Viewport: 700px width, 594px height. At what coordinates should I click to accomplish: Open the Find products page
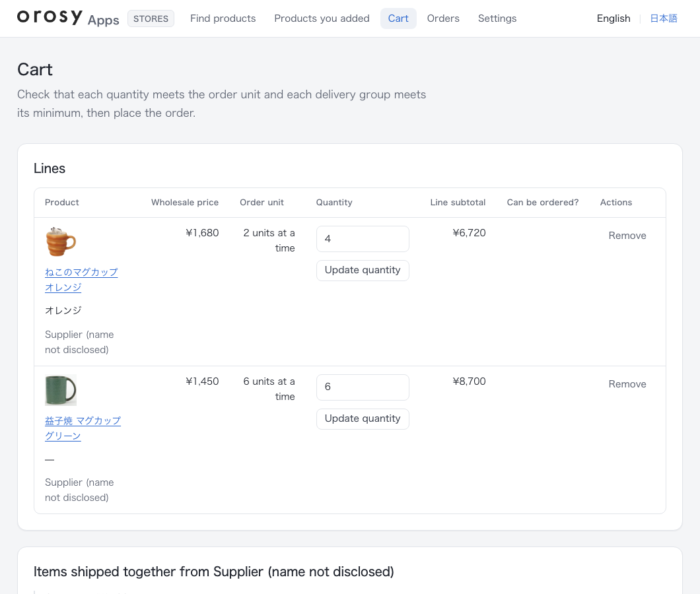click(223, 18)
